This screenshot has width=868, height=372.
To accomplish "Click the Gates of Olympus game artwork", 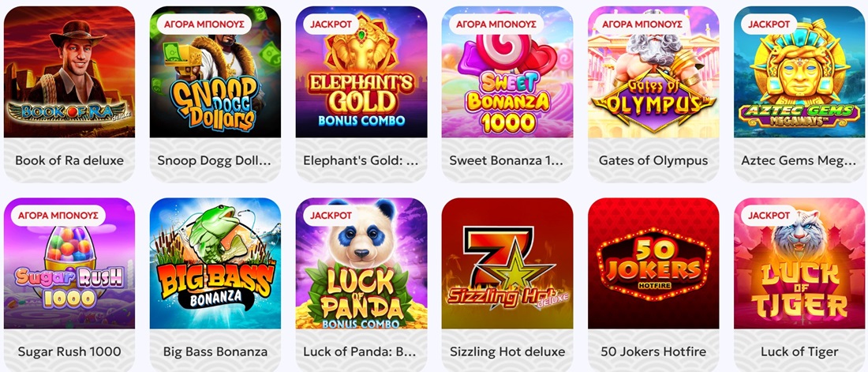I will (653, 72).
